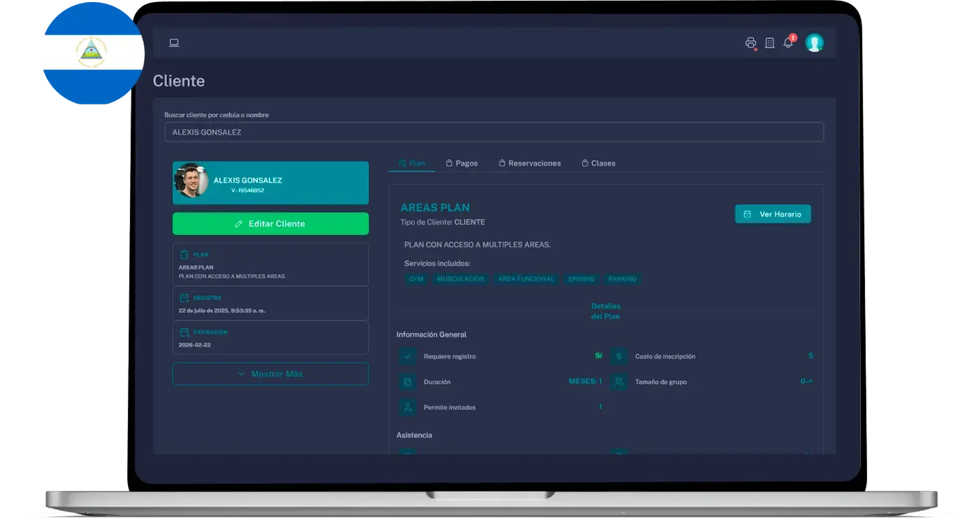Screen dimensions: 980x525
Task: Open the Reservaciones tab
Action: pos(529,163)
